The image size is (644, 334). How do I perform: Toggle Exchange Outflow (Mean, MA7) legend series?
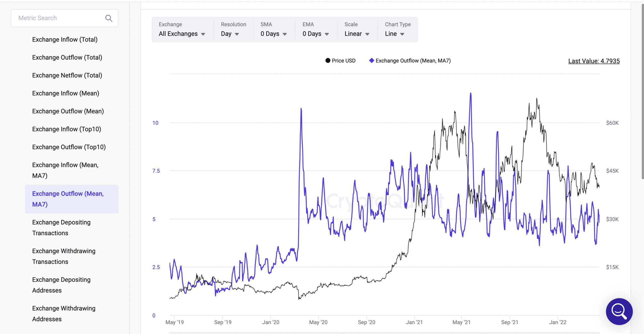coord(410,60)
